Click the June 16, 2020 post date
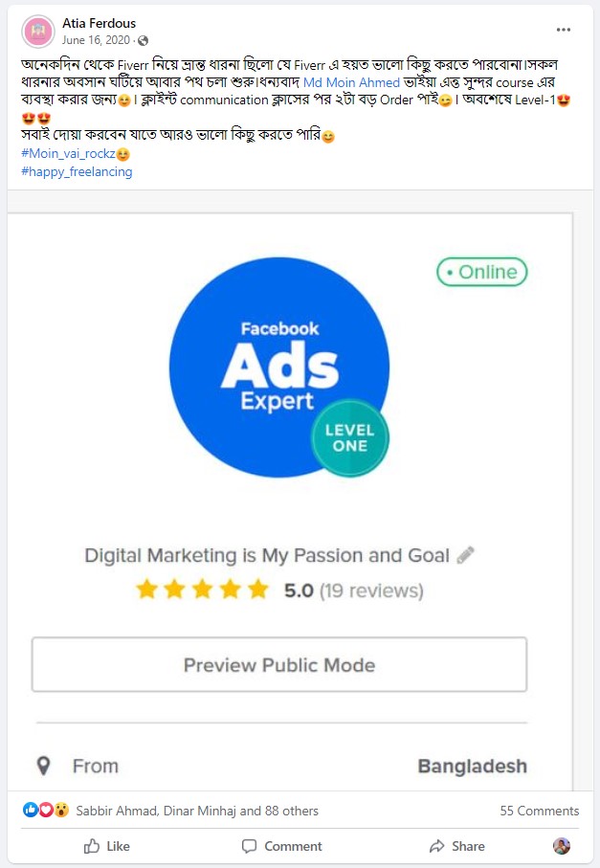600x868 pixels. (96, 40)
